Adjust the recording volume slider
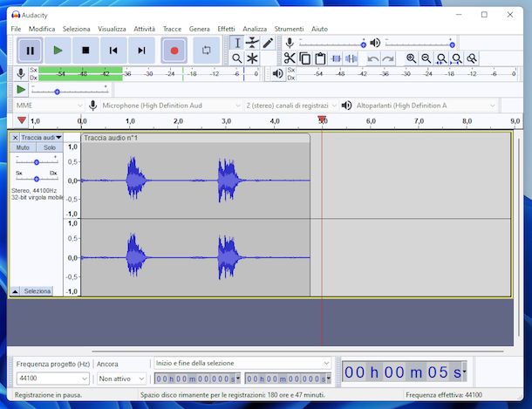This screenshot has width=532, height=409. point(331,44)
